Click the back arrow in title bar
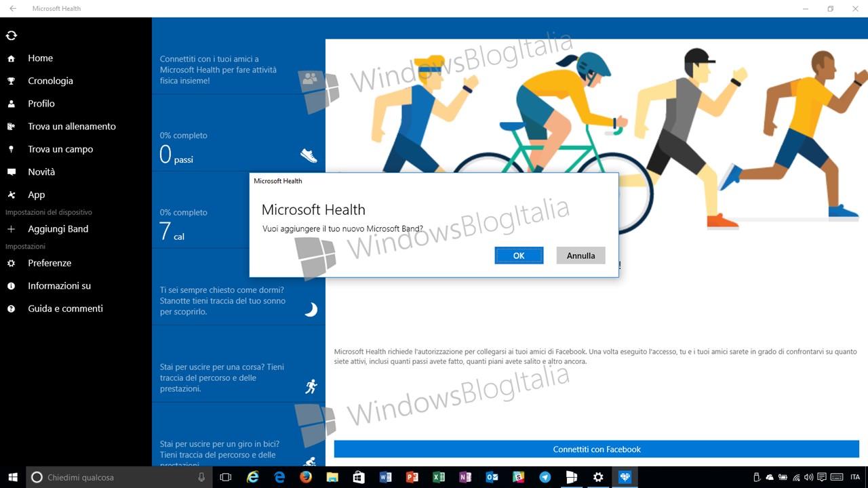The height and width of the screenshot is (488, 868). pyautogui.click(x=12, y=9)
